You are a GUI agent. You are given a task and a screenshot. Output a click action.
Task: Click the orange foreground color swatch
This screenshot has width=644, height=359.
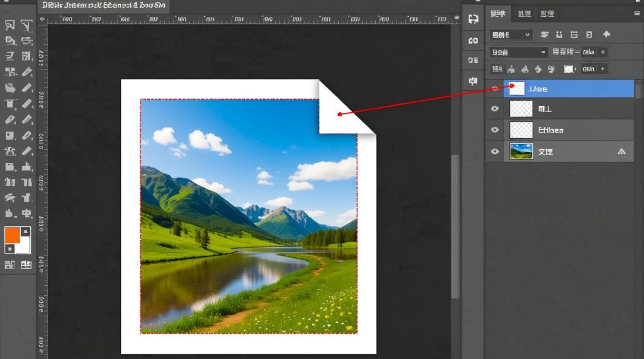pyautogui.click(x=12, y=235)
